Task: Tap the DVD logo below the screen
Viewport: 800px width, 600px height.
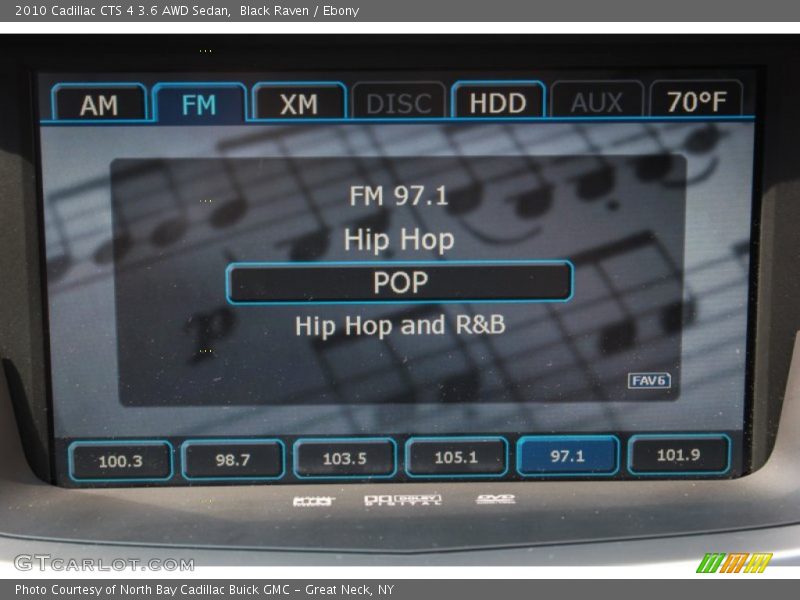Action: [x=495, y=498]
